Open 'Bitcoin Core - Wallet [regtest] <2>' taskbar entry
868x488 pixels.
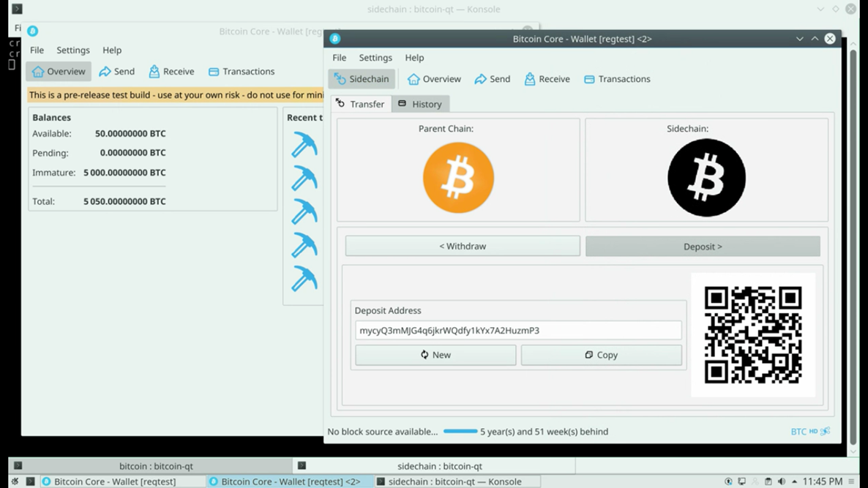pos(290,481)
